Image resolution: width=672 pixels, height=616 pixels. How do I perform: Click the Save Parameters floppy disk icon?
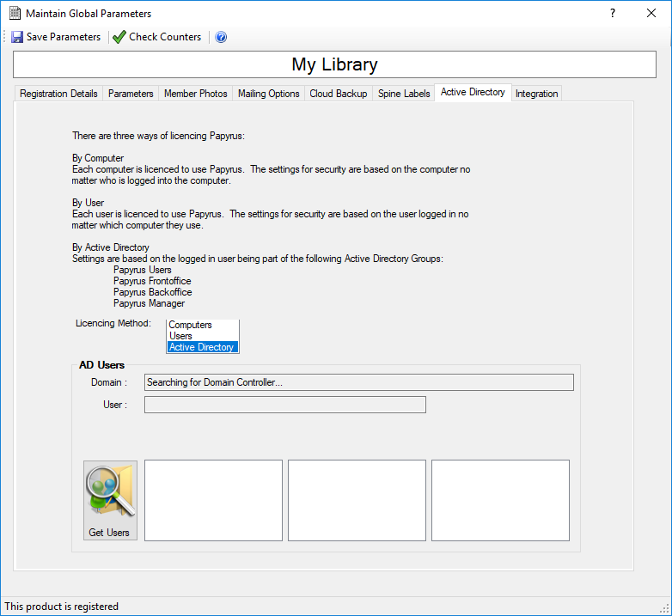pyautogui.click(x=17, y=37)
